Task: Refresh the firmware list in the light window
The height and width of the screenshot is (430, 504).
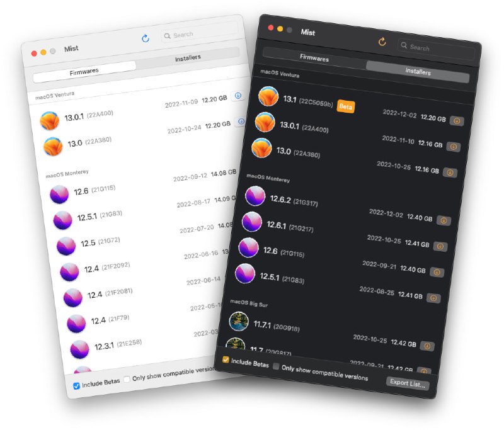Action: click(x=145, y=38)
